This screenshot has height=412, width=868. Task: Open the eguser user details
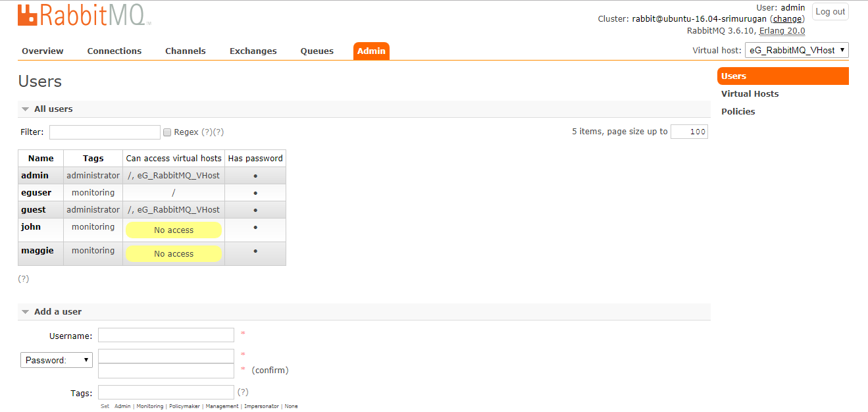36,193
